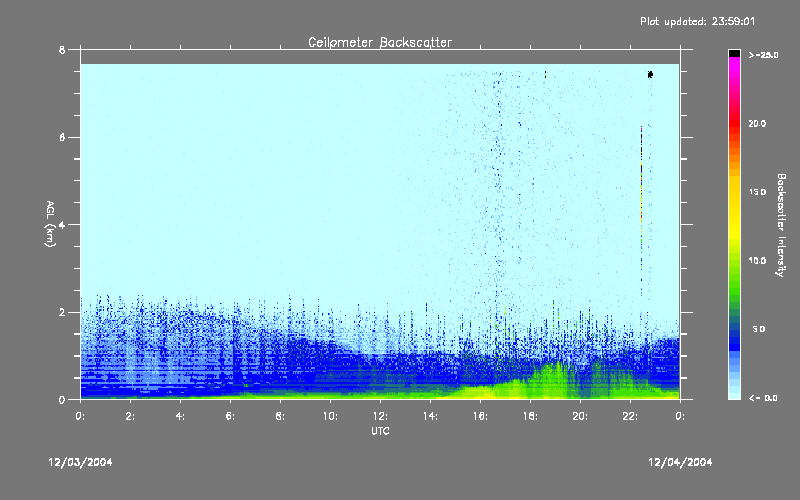Click the AGL (km) y-axis label

(x=50, y=223)
